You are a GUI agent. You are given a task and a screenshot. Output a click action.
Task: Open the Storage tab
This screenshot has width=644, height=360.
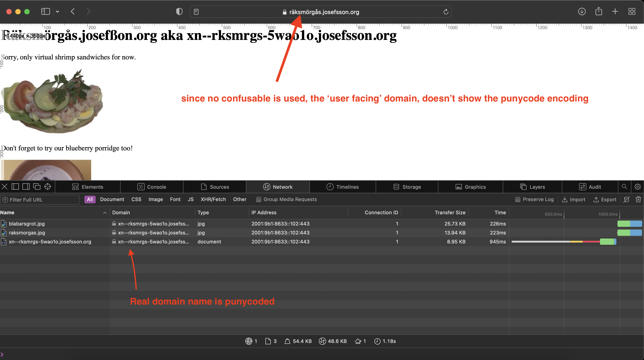pos(407,187)
